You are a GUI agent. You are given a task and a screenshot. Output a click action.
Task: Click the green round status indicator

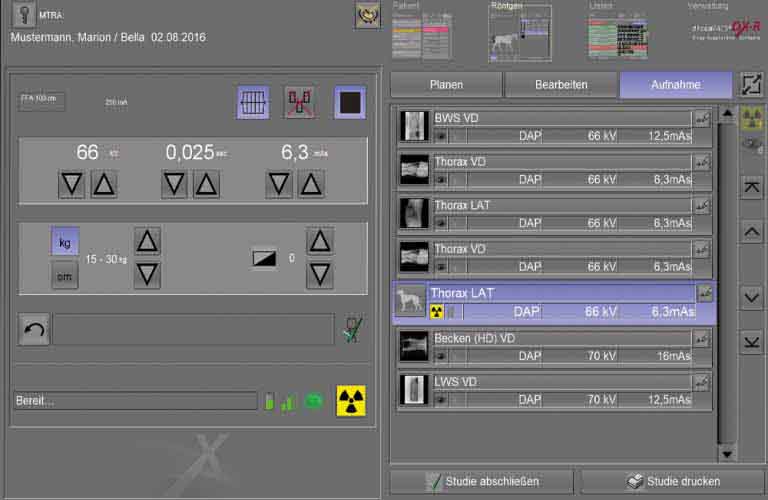point(313,401)
